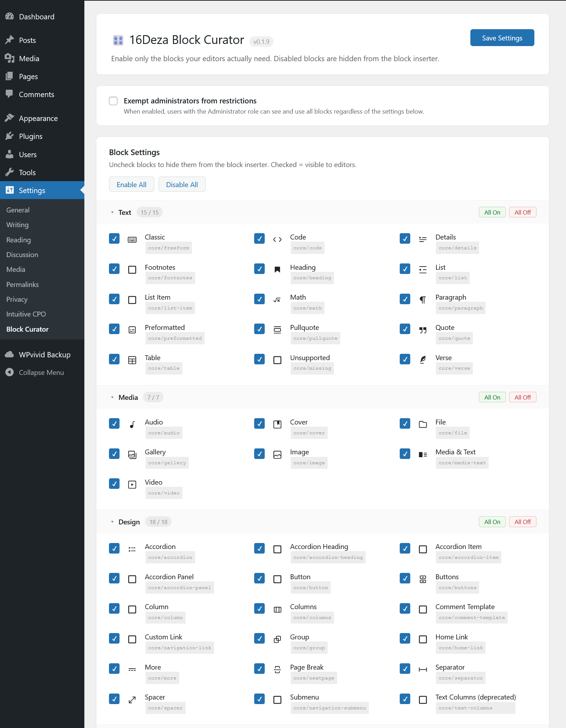Turn all Design blocks off
This screenshot has height=728, width=566.
click(x=522, y=522)
